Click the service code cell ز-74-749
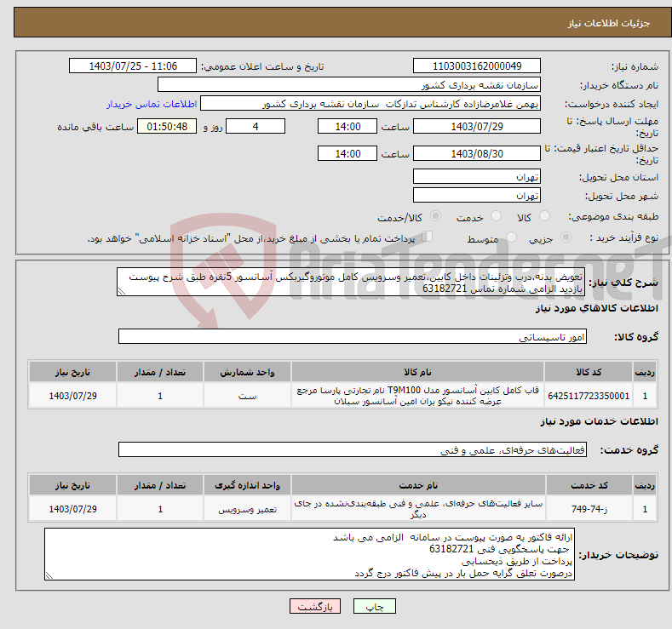 pyautogui.click(x=589, y=509)
